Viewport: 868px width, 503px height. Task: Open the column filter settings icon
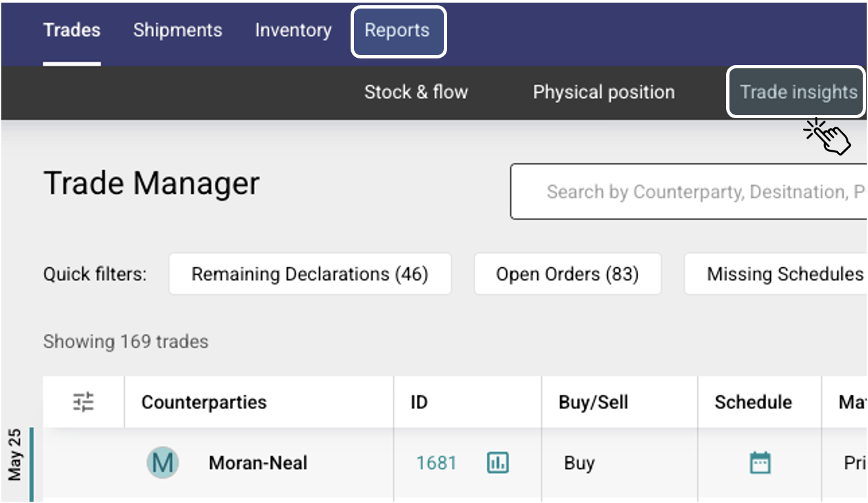pos(82,401)
